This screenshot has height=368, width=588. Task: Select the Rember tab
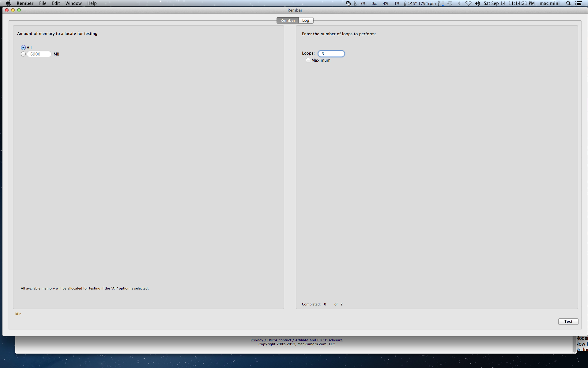click(288, 21)
